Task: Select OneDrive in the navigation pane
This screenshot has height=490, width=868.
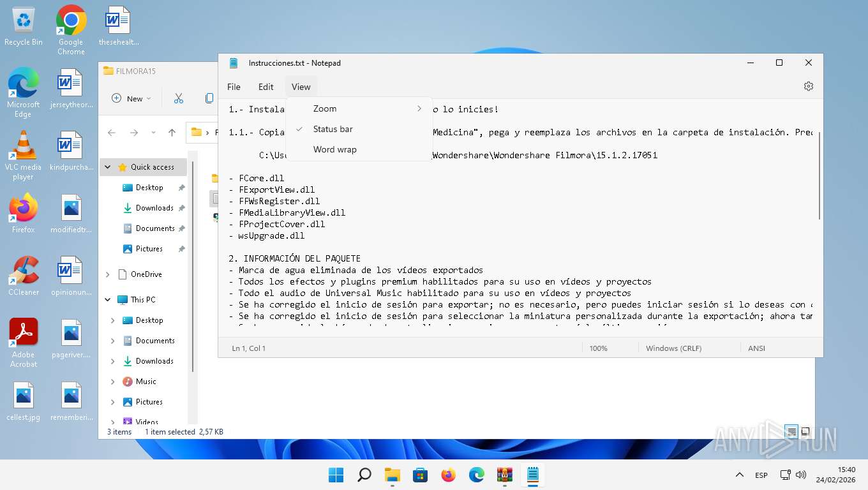Action: tap(146, 274)
